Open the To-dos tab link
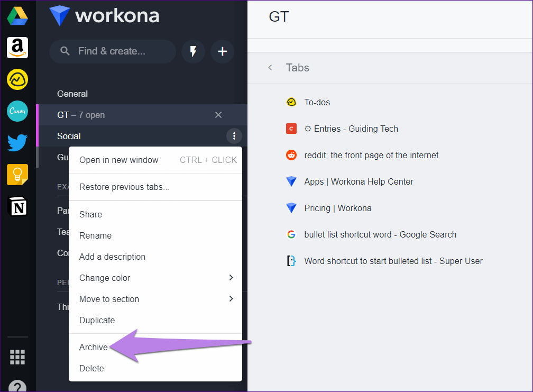 pos(317,102)
